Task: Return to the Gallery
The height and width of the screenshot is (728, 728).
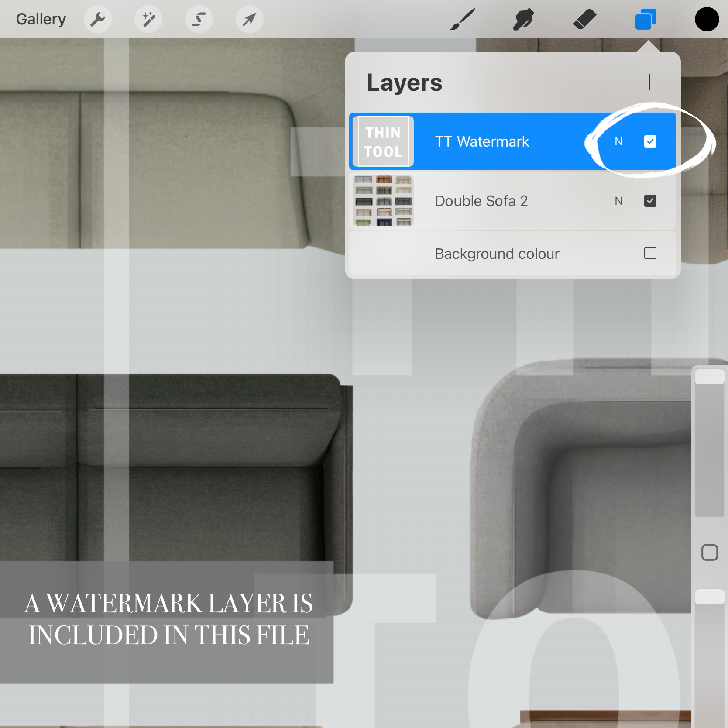Action: [41, 19]
